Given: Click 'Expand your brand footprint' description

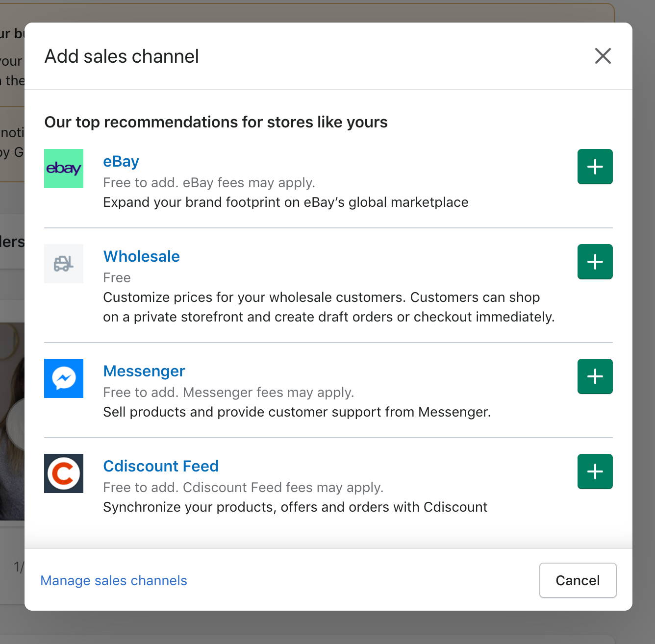Looking at the screenshot, I should (x=286, y=202).
